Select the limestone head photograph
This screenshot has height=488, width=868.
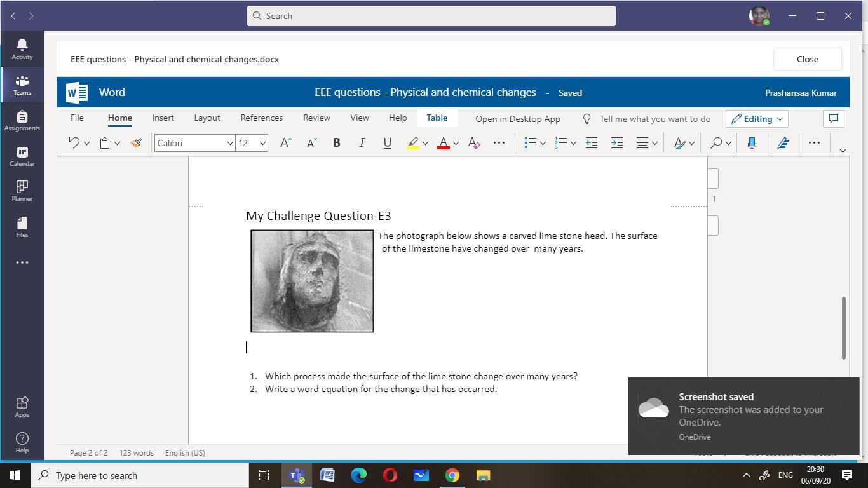[312, 281]
